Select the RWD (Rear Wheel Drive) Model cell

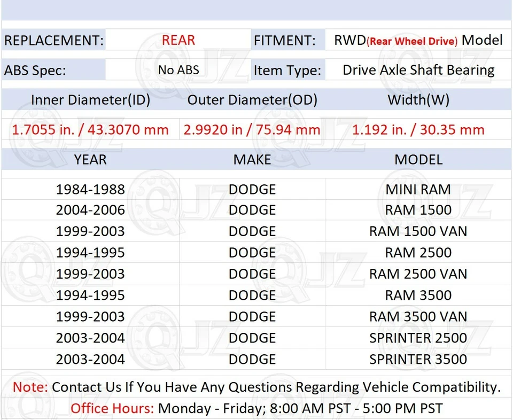418,40
